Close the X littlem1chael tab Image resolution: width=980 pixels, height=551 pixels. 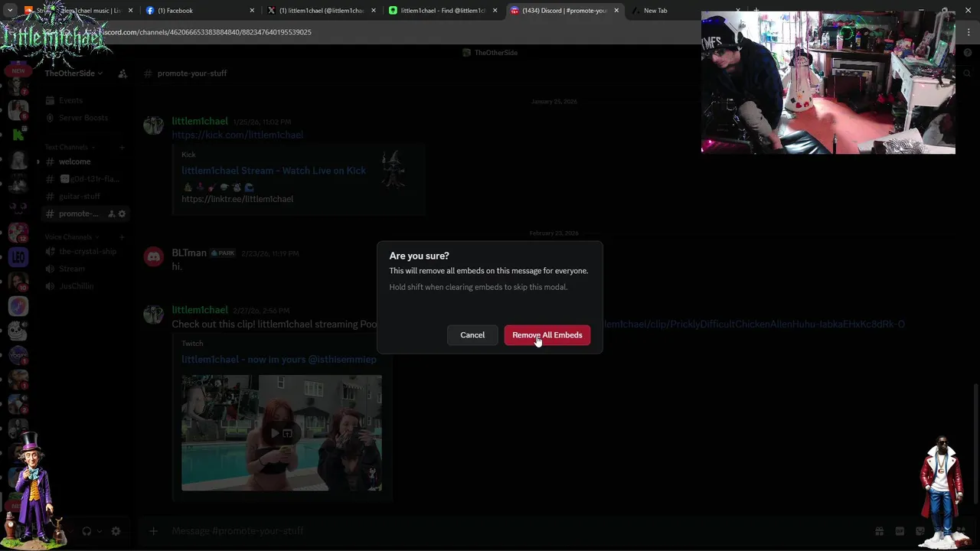(x=374, y=11)
